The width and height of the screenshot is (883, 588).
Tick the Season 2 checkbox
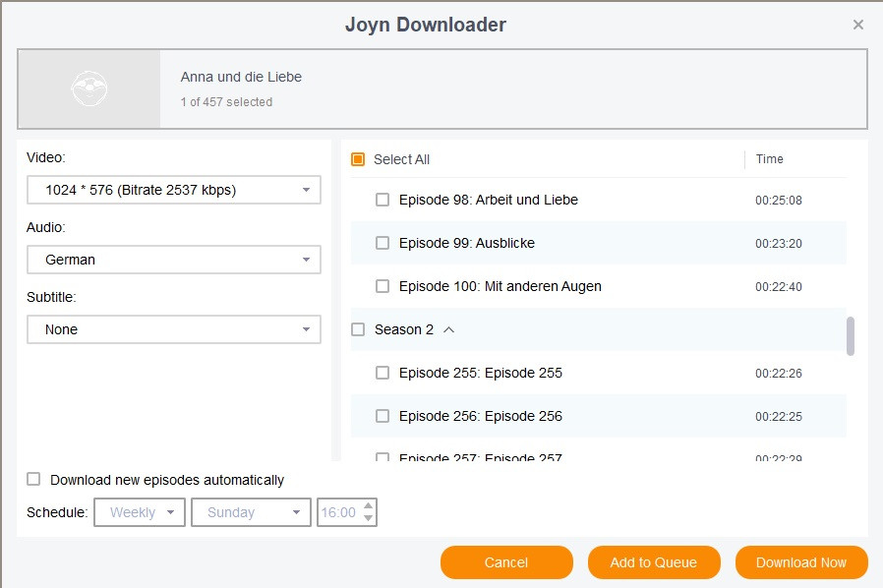[358, 329]
